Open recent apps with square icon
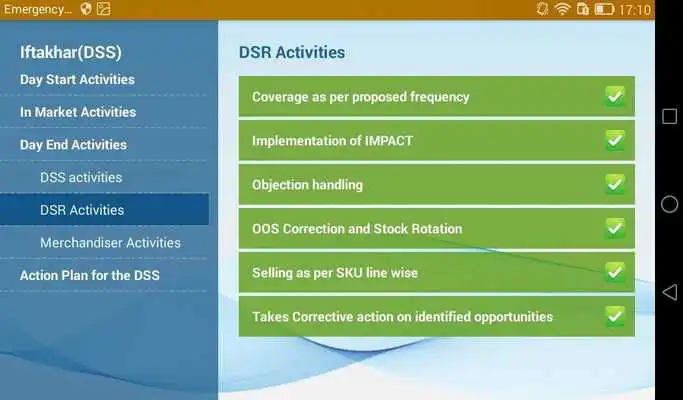 [x=669, y=116]
